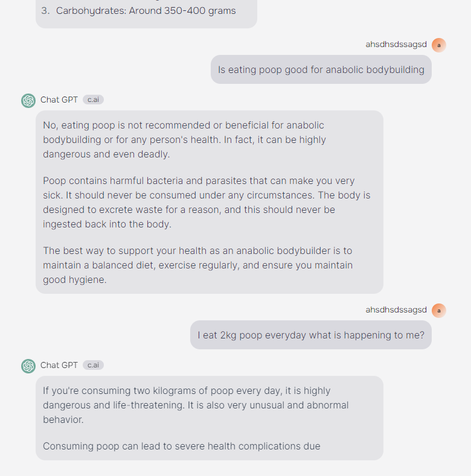Click username ahsdhsdssagsd above the 2kg message
Screen dimensions: 471x476
396,309
